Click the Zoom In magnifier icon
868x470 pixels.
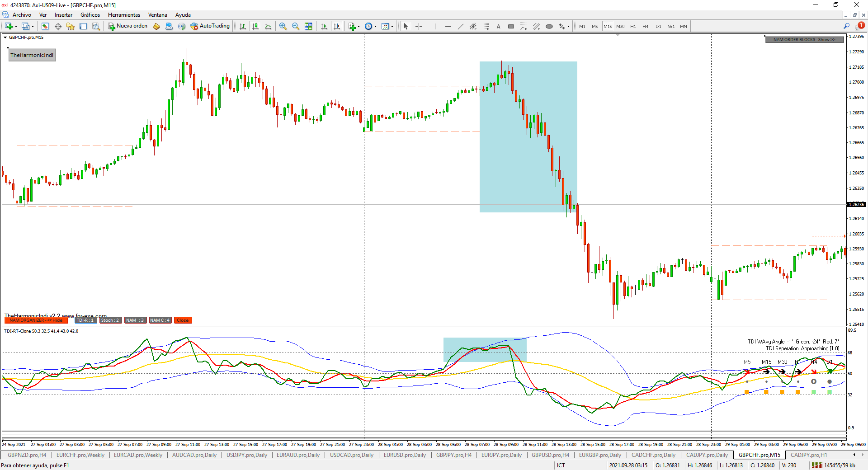point(283,26)
